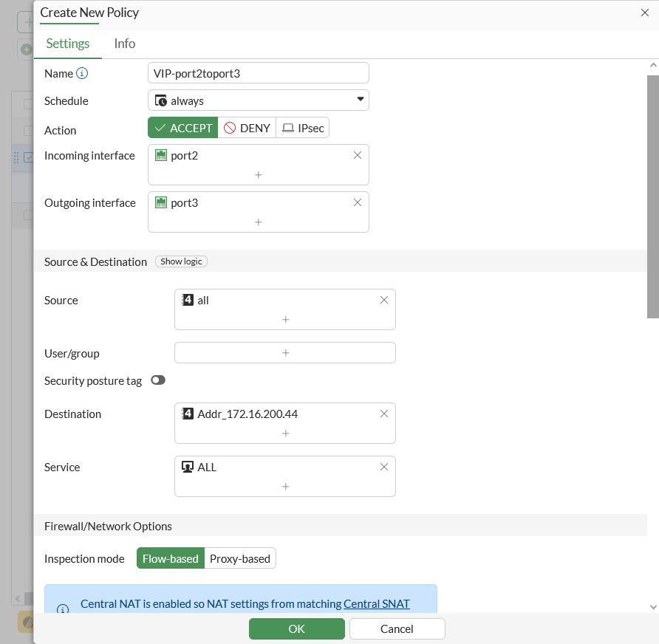Select the Settings tab
Image resolution: width=659 pixels, height=644 pixels.
[x=67, y=44]
